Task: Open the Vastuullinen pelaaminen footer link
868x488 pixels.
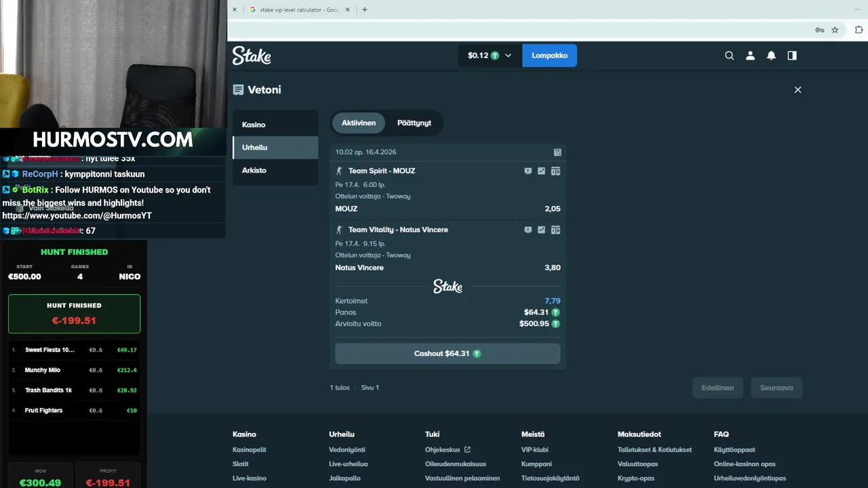Action: [462, 478]
